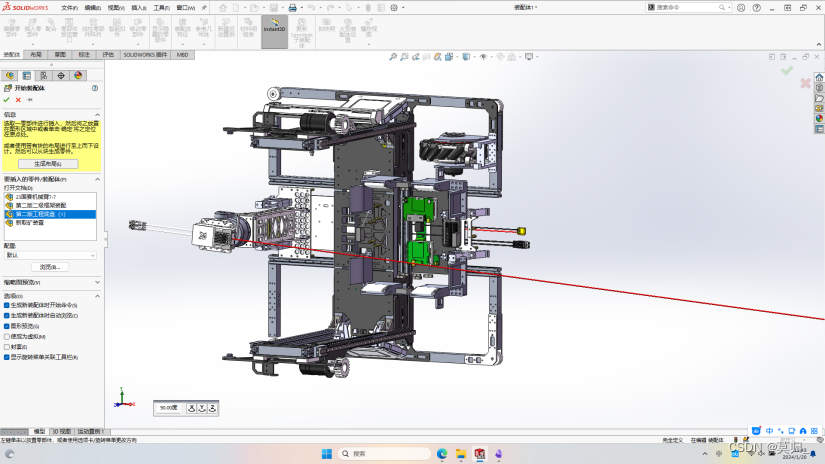825x464 pixels.
Task: Open the SOLIDWORKS Resources home tab in the task pane
Action: 819,77
